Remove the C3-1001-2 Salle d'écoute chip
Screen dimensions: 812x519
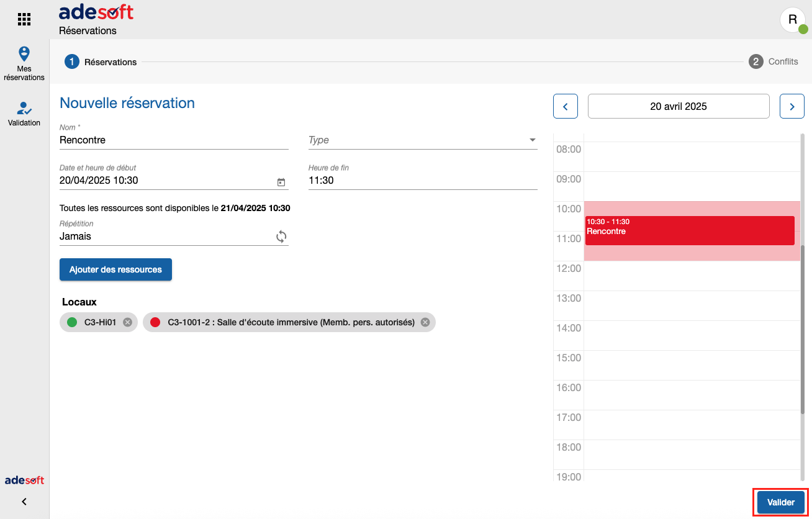(425, 322)
